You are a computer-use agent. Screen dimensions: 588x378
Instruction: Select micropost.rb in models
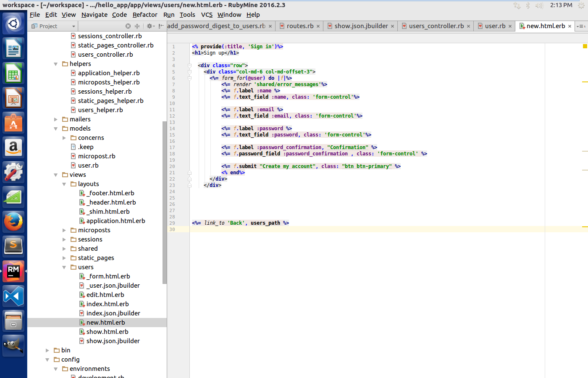97,156
